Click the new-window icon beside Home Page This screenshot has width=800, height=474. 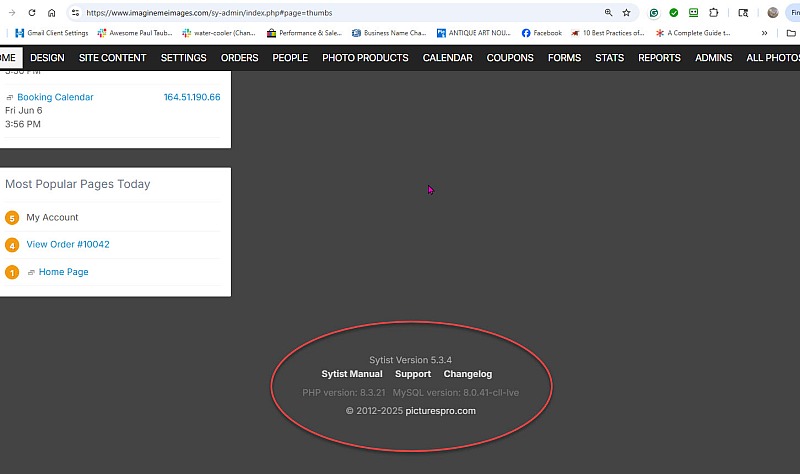pyautogui.click(x=31, y=272)
